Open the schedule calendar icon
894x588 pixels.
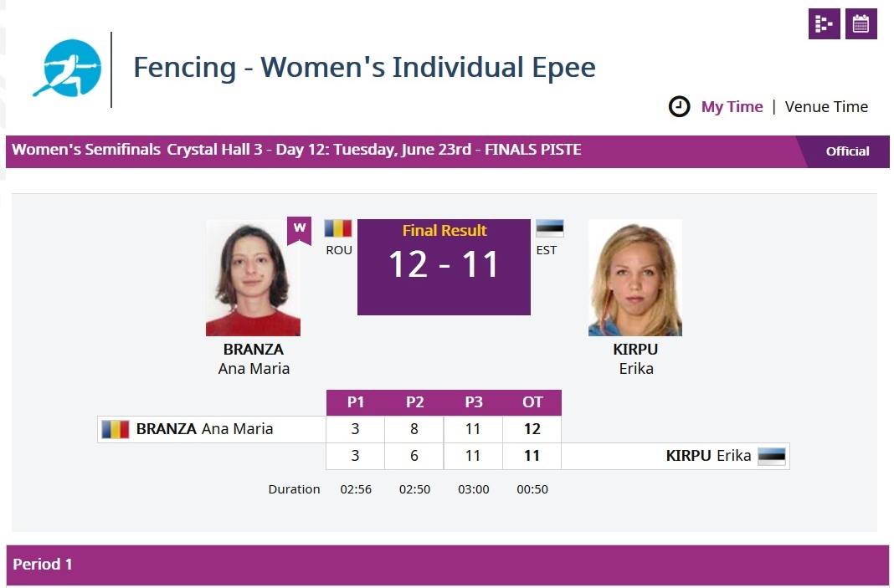click(x=861, y=24)
